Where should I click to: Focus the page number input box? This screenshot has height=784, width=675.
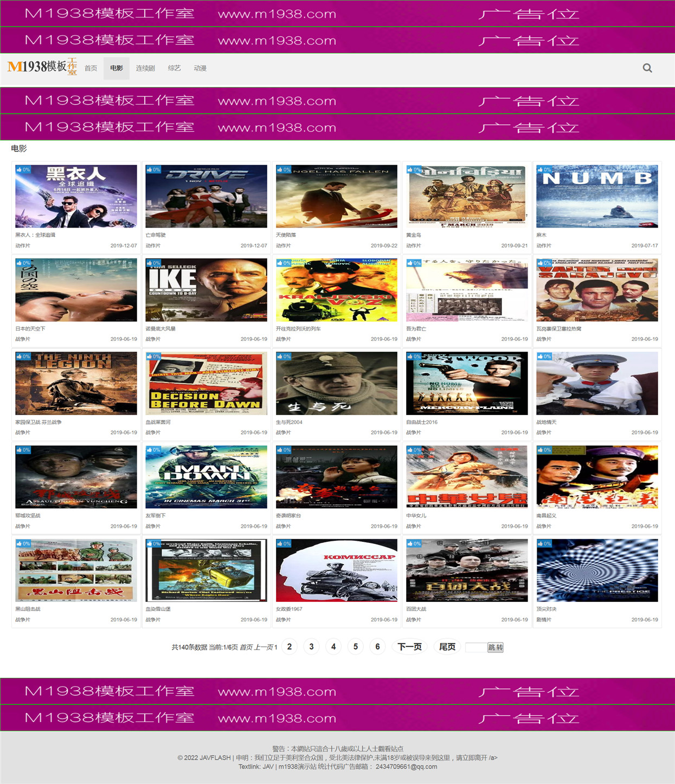(476, 647)
